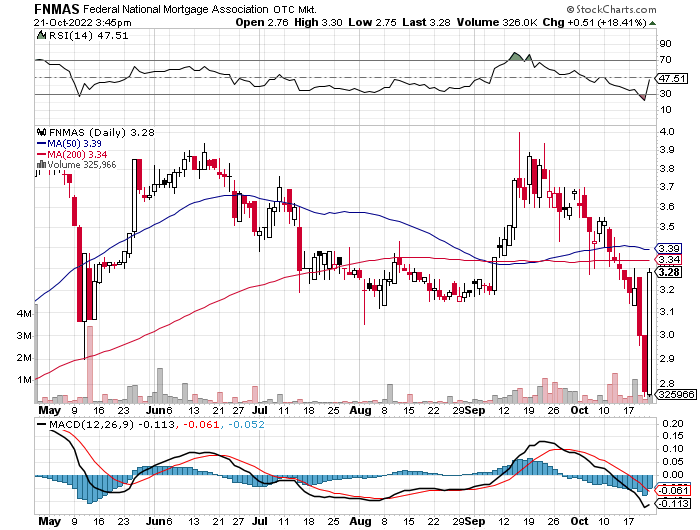Click the 70 overbought label on RSI axis
The height and width of the screenshot is (530, 700).
[665, 60]
